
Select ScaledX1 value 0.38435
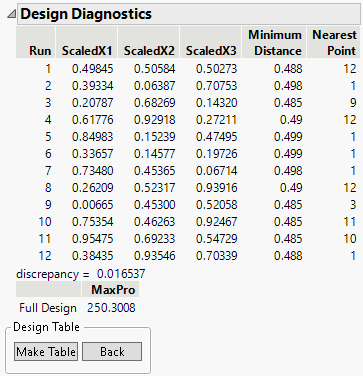[93, 256]
